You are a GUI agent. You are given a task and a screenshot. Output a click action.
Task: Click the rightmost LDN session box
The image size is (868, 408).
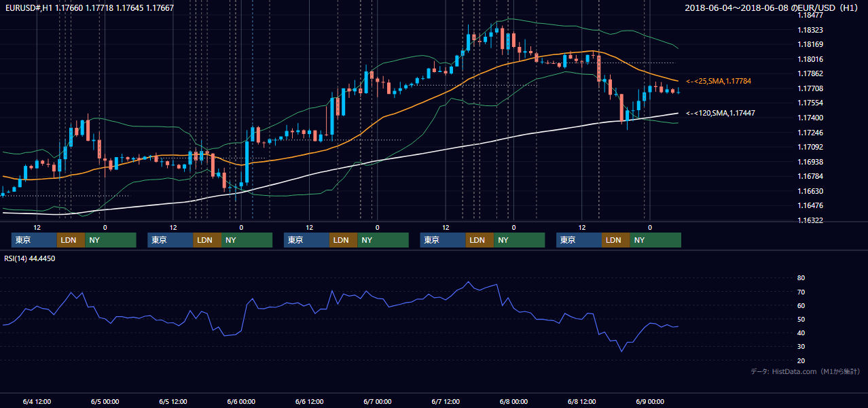(616, 240)
